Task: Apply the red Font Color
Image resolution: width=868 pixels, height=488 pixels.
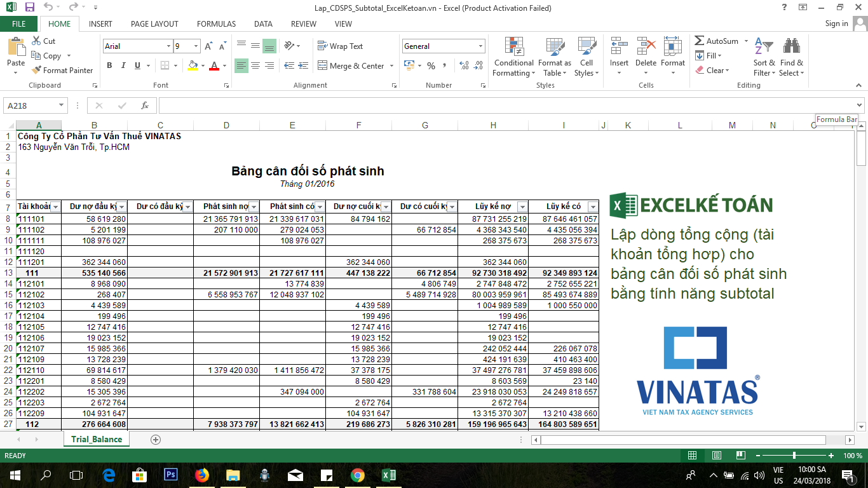Action: [214, 65]
